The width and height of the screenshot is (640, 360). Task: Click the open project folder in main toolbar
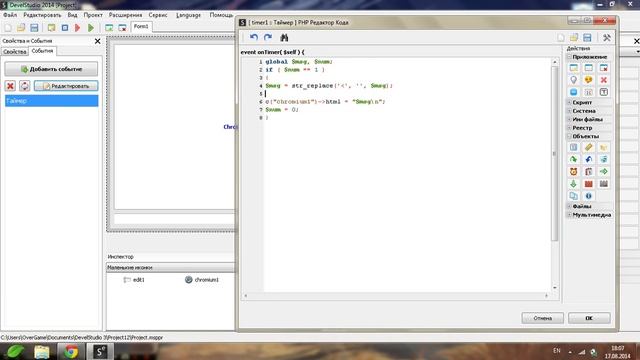pyautogui.click(x=21, y=28)
